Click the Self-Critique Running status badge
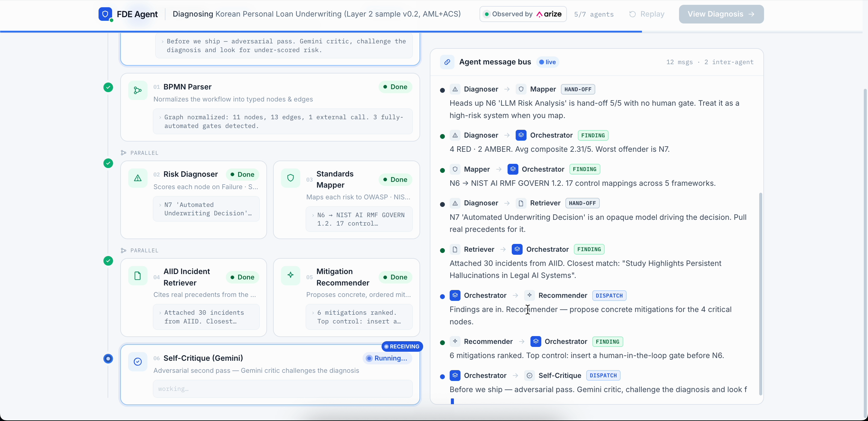The height and width of the screenshot is (421, 868). [387, 358]
